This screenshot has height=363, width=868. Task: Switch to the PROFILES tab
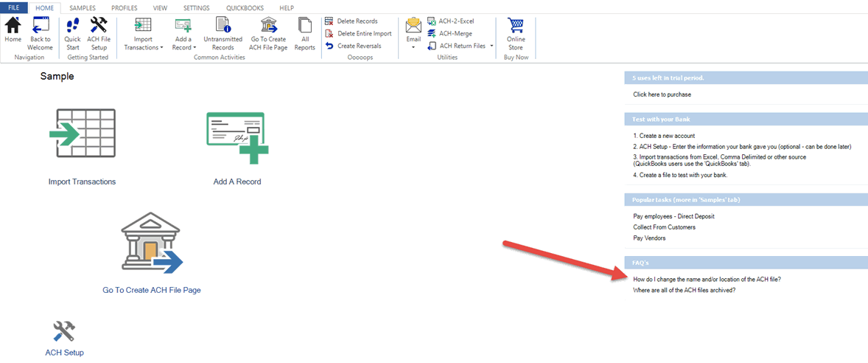coord(125,8)
